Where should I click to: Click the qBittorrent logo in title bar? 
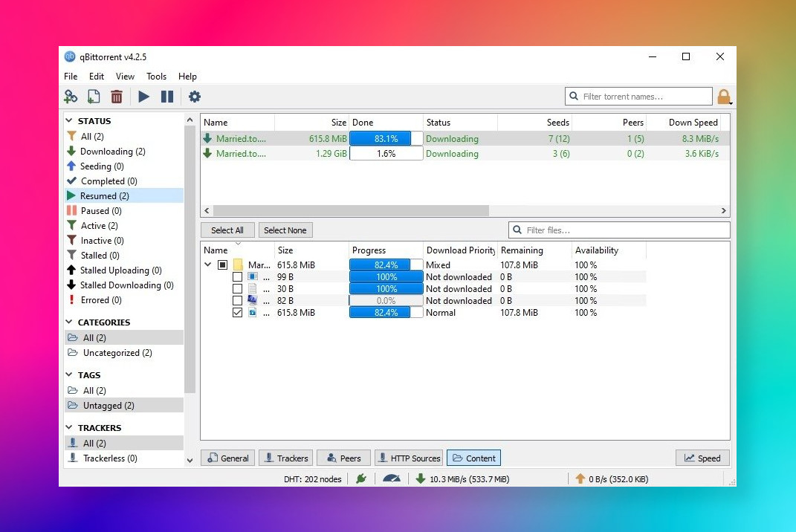70,57
